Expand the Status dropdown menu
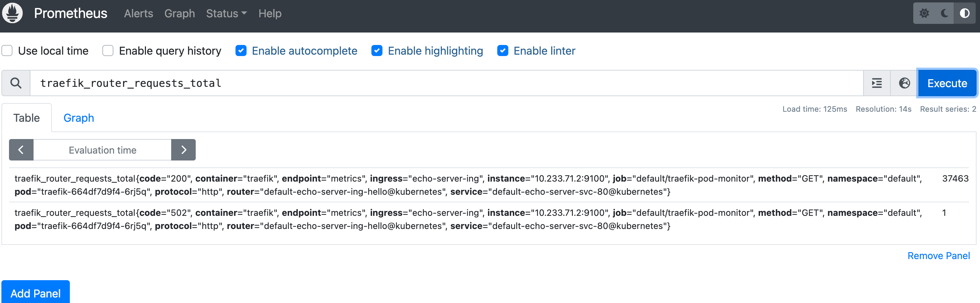Screen dimensions: 980x303 click(226, 14)
